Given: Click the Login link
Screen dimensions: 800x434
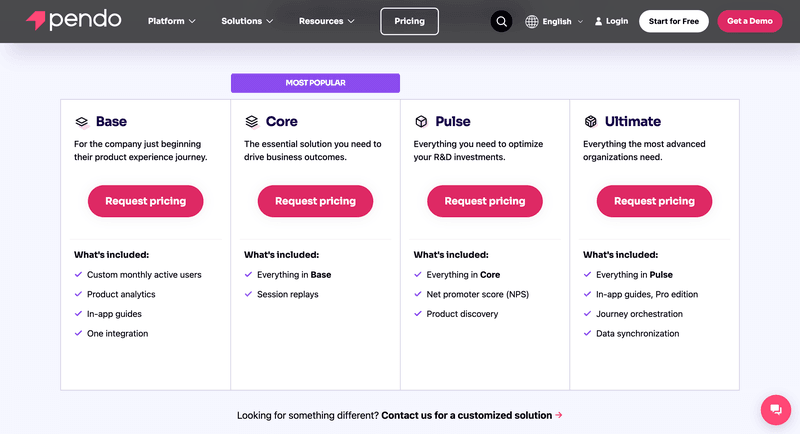Looking at the screenshot, I should [x=611, y=21].
